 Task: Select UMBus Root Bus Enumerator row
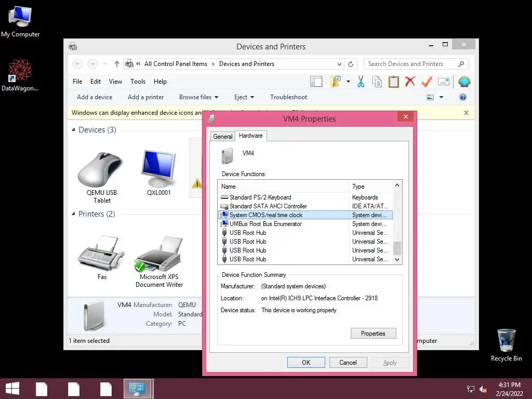pos(305,223)
